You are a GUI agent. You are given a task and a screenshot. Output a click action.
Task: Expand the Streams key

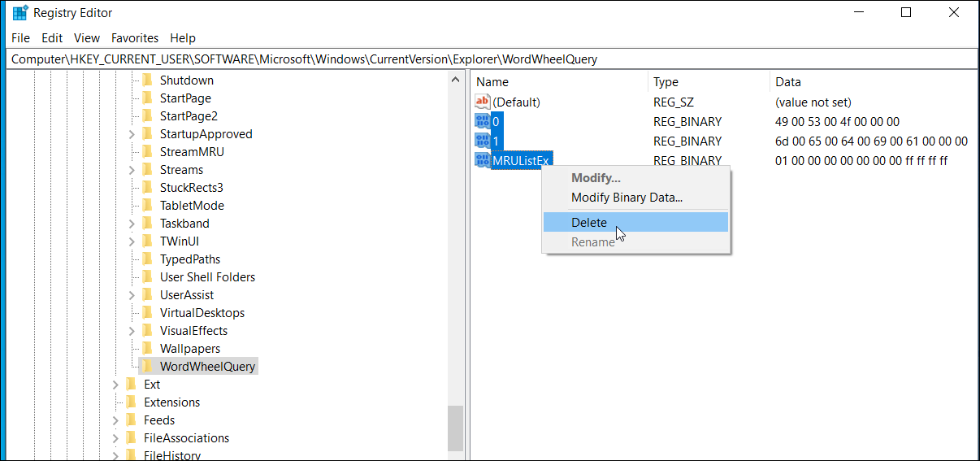tap(132, 170)
